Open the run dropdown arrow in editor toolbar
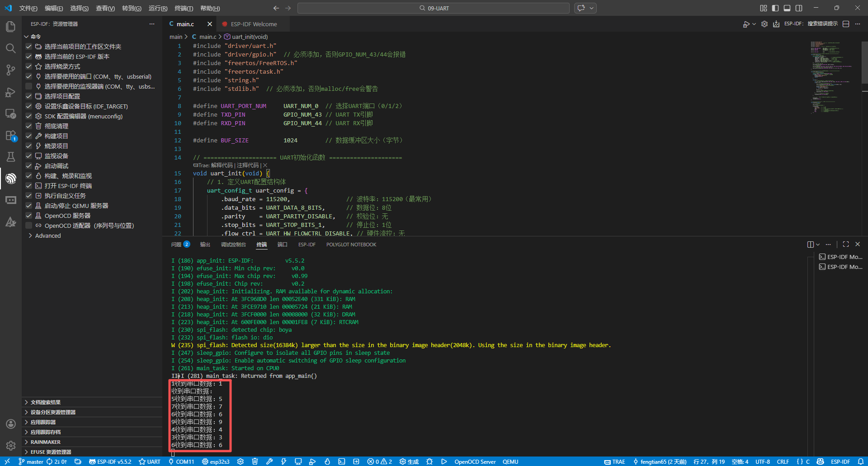 click(754, 24)
